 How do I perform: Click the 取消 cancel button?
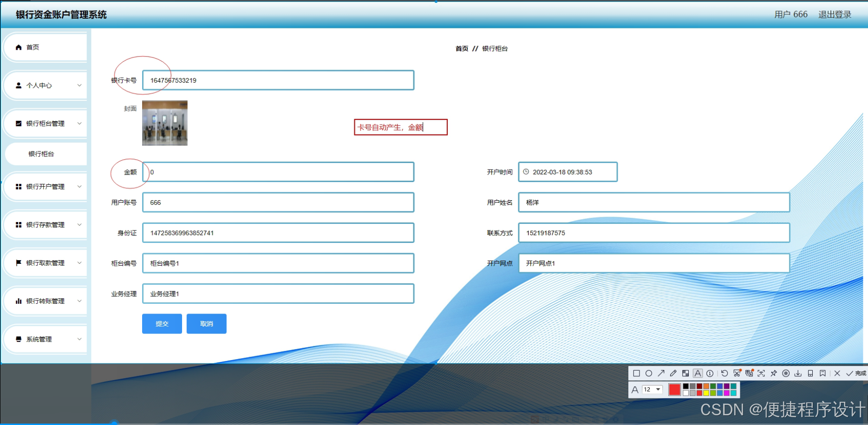pyautogui.click(x=206, y=324)
